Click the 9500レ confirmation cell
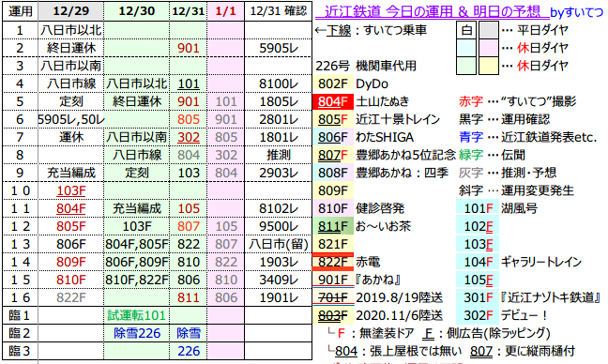Viewport: 608px width, 364px height. click(279, 226)
